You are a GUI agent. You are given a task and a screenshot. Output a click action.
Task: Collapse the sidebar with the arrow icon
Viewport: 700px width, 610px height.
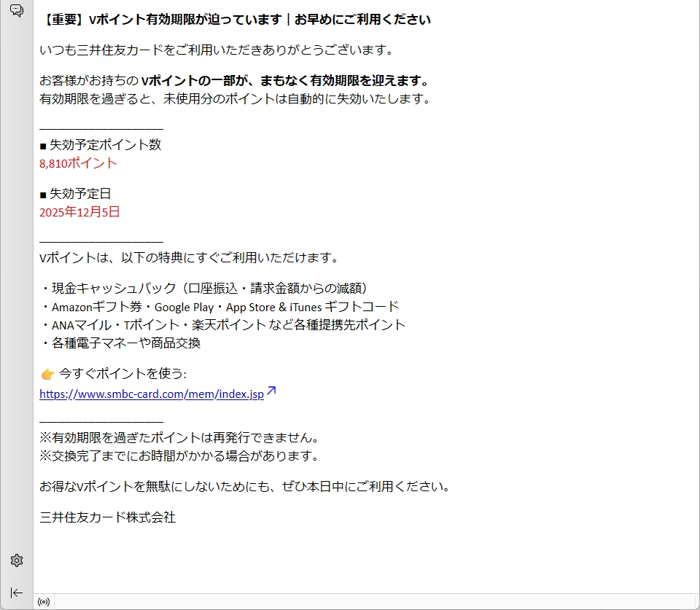[16, 593]
